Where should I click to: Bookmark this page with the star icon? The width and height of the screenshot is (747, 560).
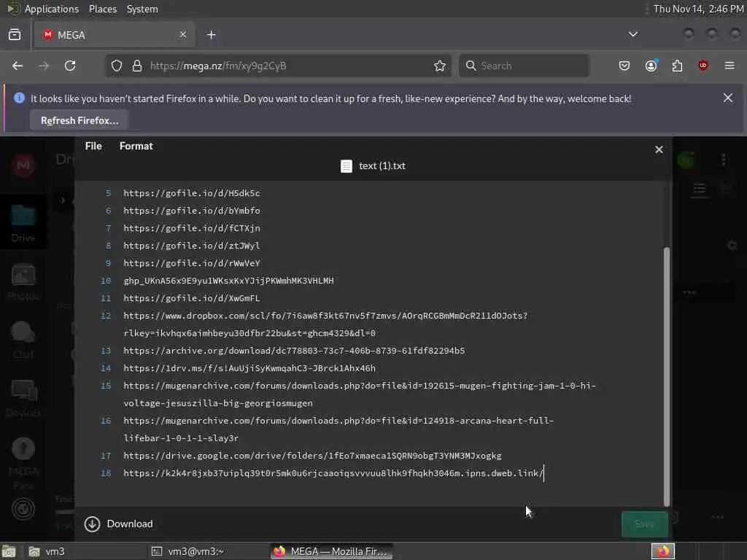[x=440, y=66]
